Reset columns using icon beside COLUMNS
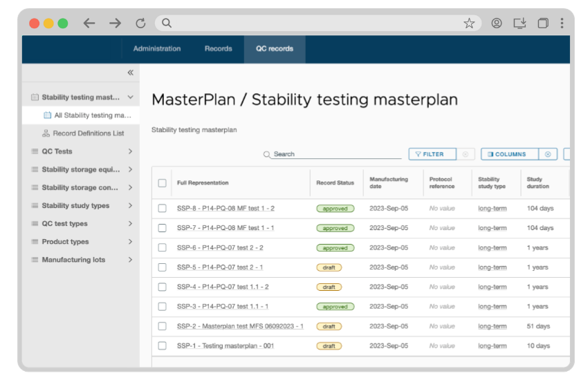Viewport: 588px width, 380px height. click(x=547, y=154)
